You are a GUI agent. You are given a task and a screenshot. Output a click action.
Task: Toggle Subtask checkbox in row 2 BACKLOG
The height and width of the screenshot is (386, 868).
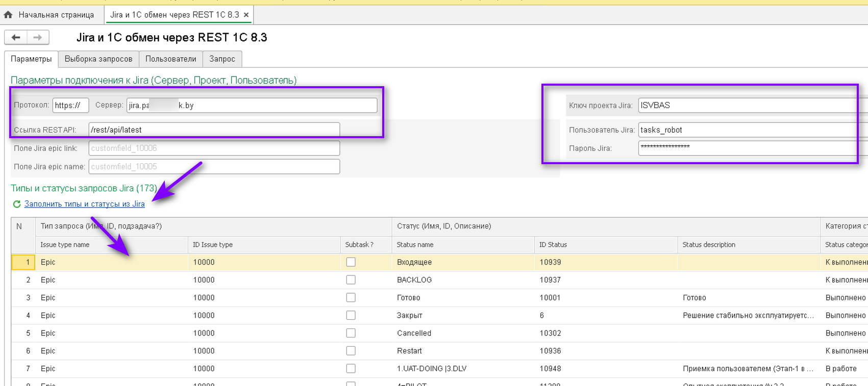351,280
